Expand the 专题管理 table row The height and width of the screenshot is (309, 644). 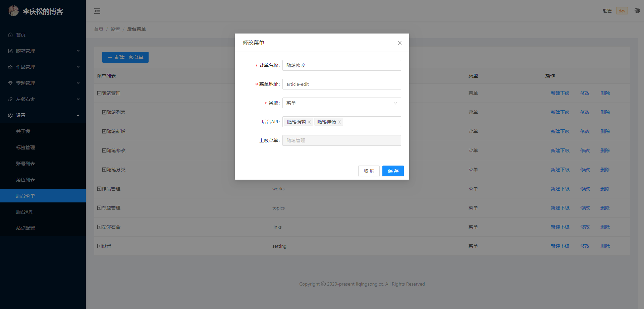pyautogui.click(x=99, y=208)
